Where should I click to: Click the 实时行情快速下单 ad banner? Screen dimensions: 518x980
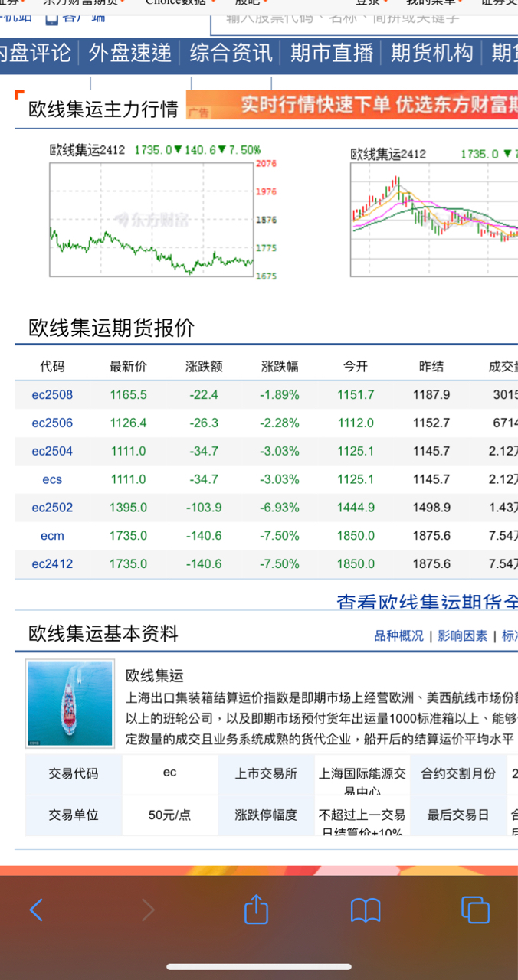(x=352, y=105)
